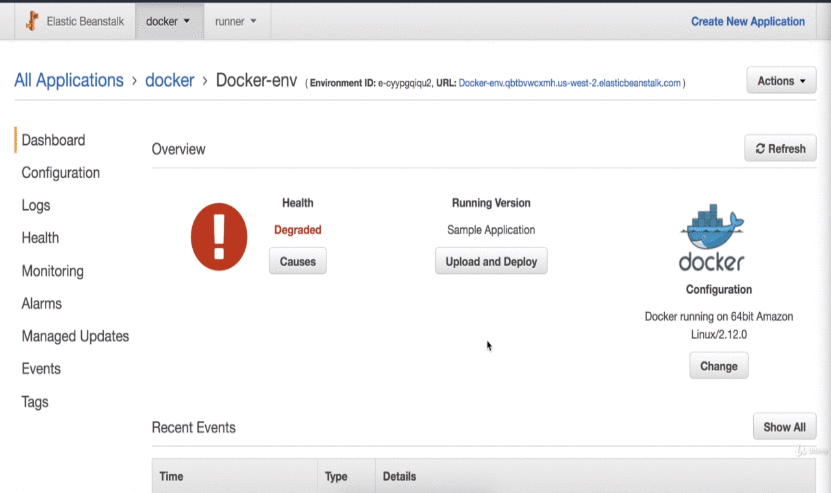Open Configuration in the sidebar

pos(60,173)
